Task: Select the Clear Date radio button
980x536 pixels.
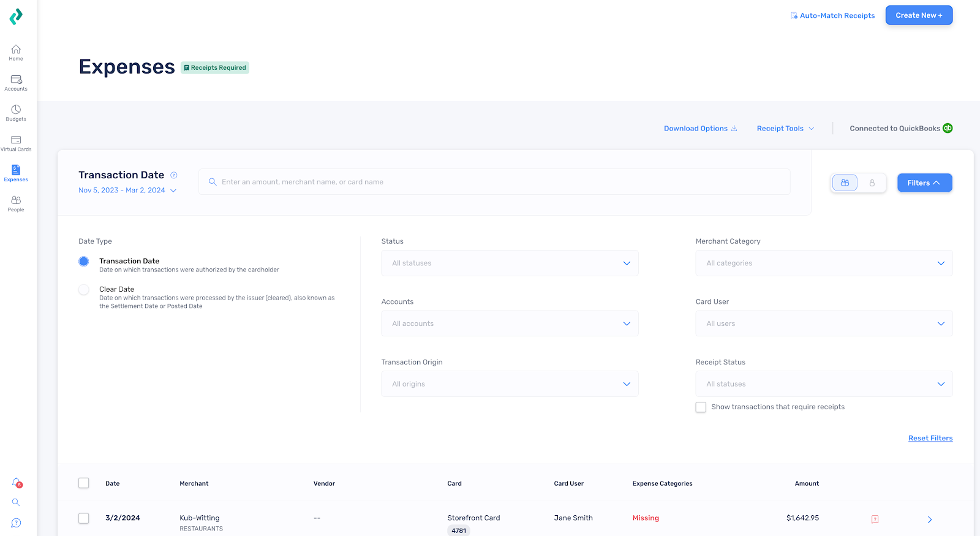Action: tap(84, 290)
